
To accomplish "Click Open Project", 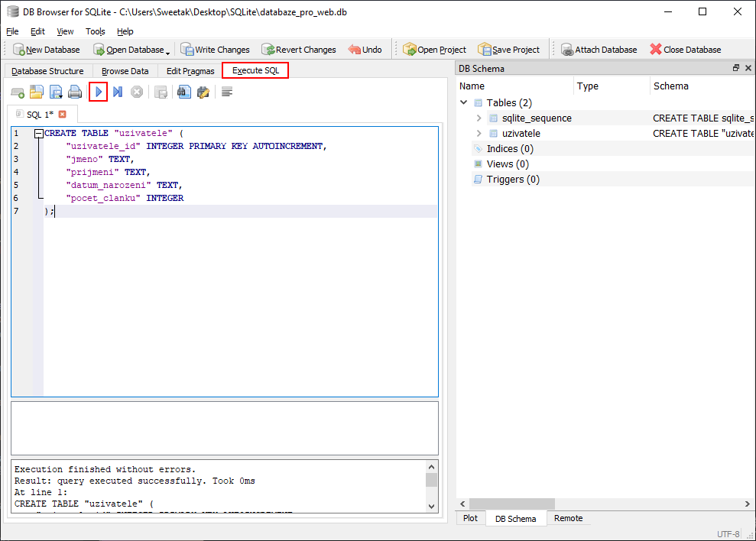I will tap(434, 50).
